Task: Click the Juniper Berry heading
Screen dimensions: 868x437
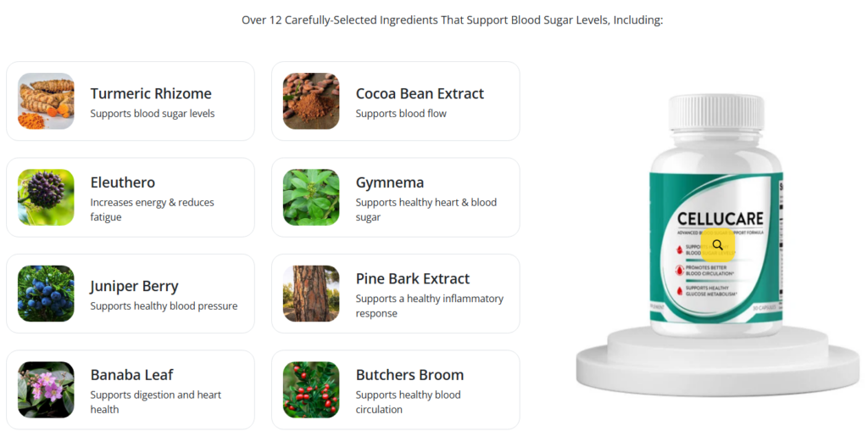Action: click(135, 286)
